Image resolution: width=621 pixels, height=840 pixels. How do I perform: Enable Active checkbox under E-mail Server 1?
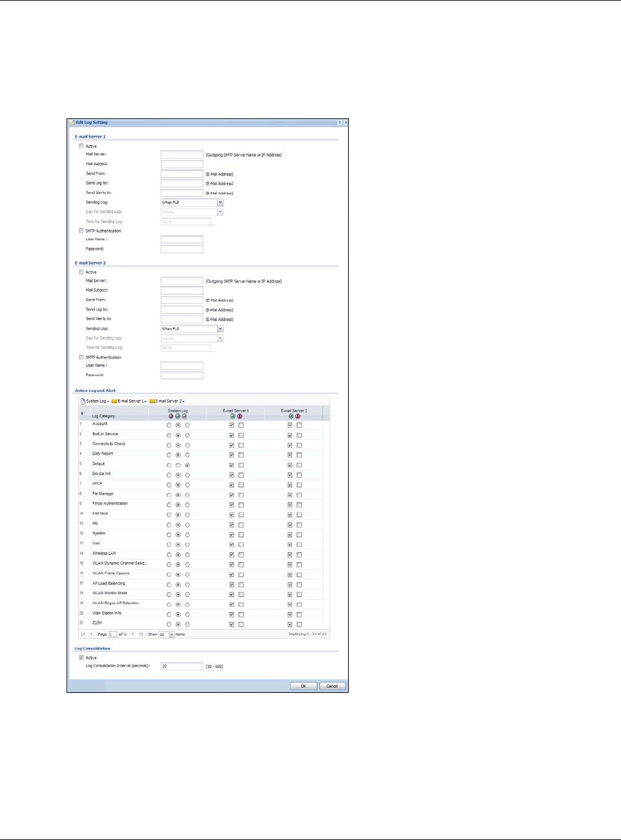[x=81, y=146]
